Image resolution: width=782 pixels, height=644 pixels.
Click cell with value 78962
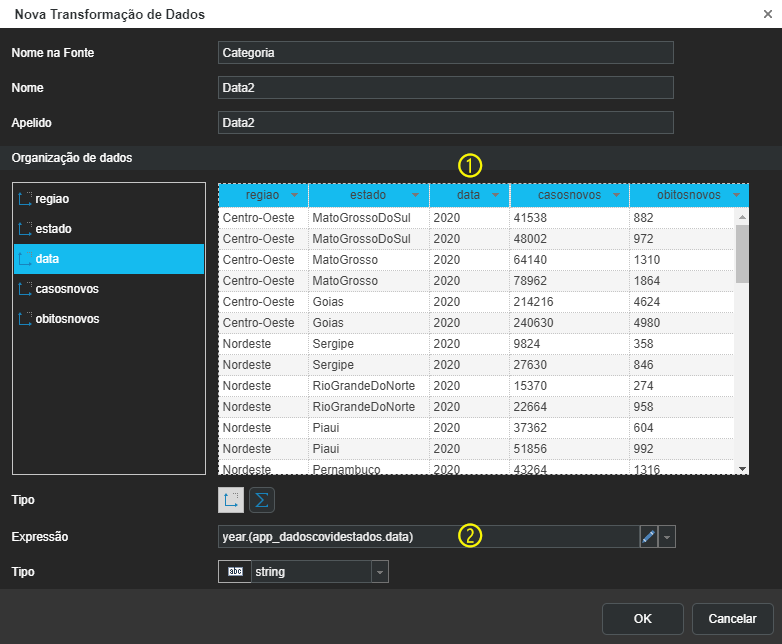[x=570, y=281]
